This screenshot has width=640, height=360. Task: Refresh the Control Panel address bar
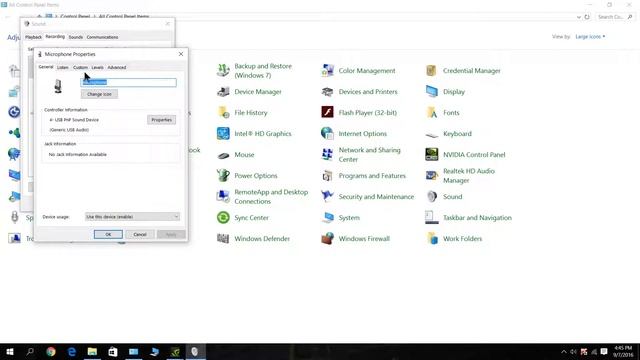click(x=587, y=17)
